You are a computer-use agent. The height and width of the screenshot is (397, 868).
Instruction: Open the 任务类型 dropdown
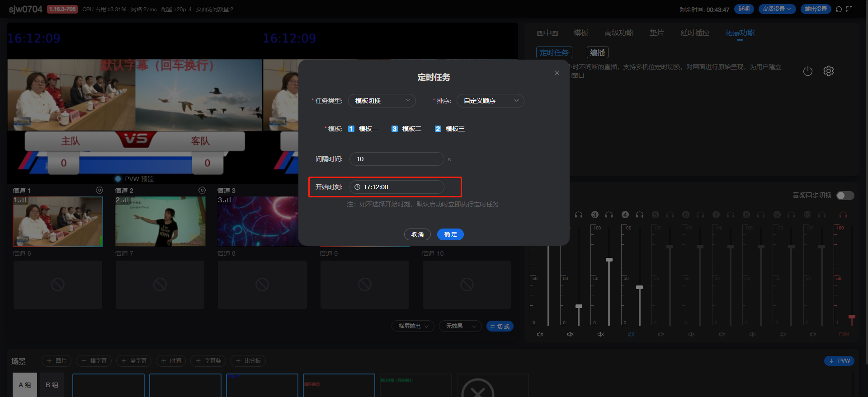point(382,101)
